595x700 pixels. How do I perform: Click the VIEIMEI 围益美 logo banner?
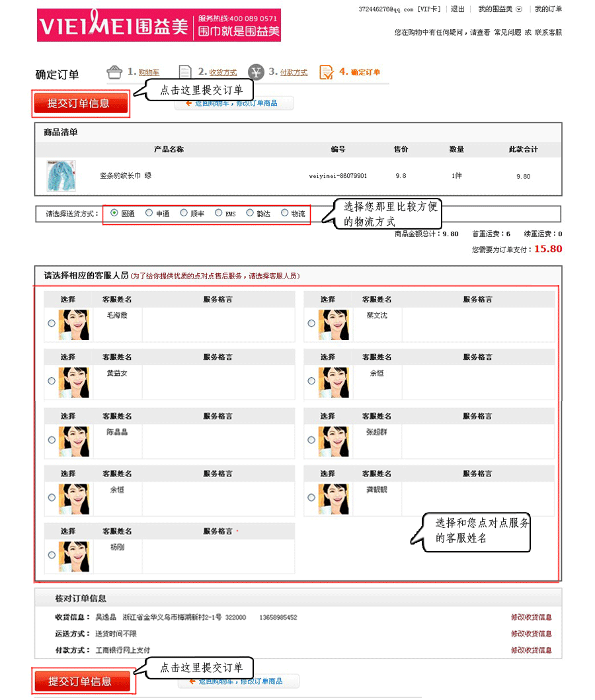click(159, 25)
